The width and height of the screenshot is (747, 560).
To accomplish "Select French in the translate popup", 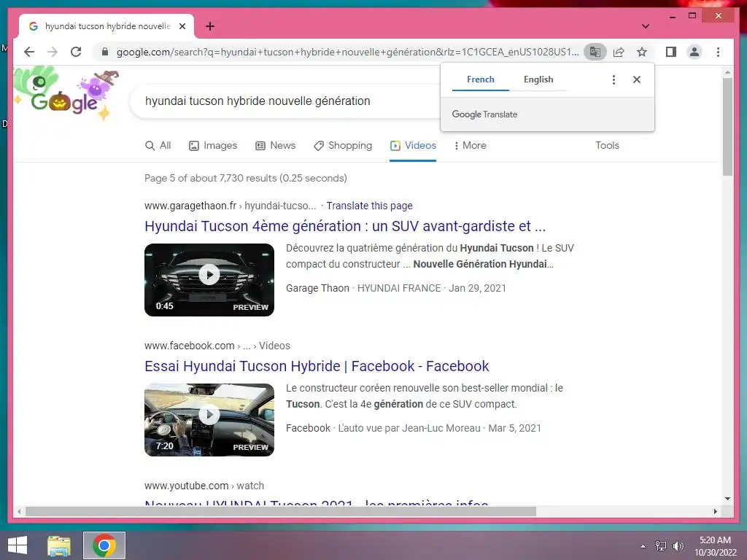I will (480, 79).
